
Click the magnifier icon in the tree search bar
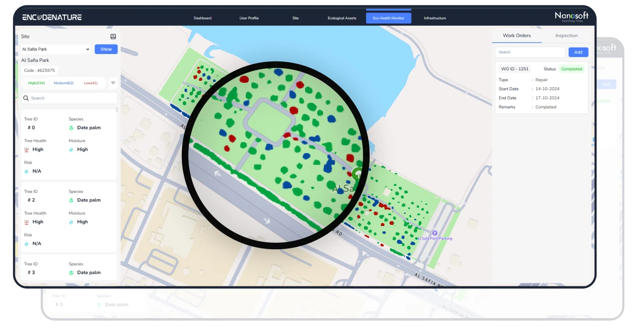(26, 98)
